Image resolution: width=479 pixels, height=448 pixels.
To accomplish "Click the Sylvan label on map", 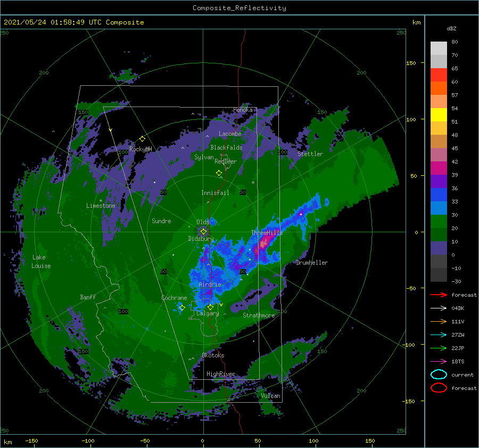I will pos(204,157).
